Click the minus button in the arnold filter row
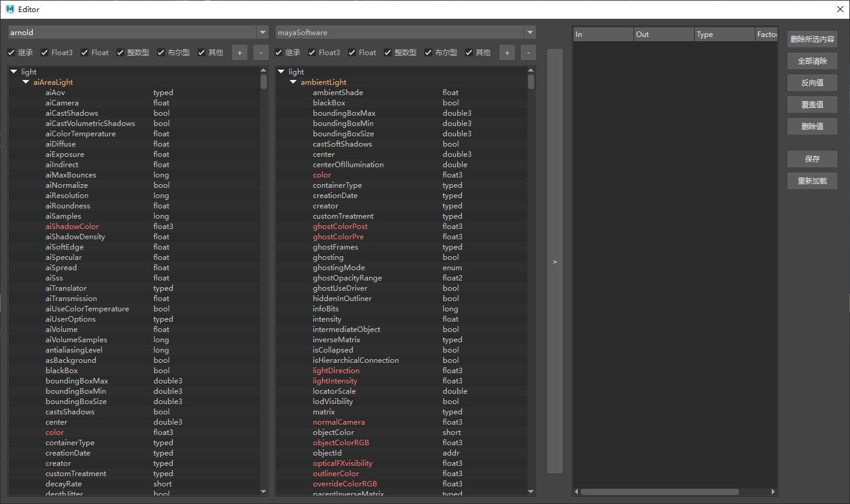The image size is (850, 504). (x=261, y=53)
